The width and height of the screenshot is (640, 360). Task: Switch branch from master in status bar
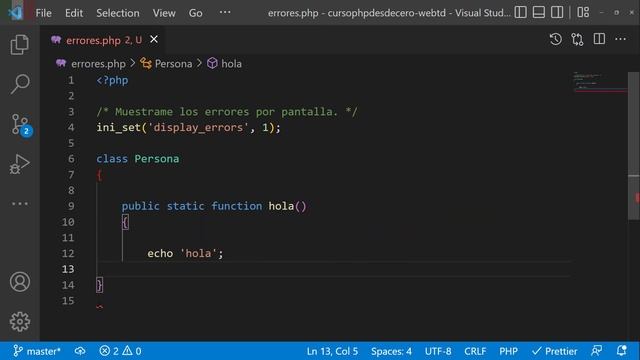click(x=37, y=351)
